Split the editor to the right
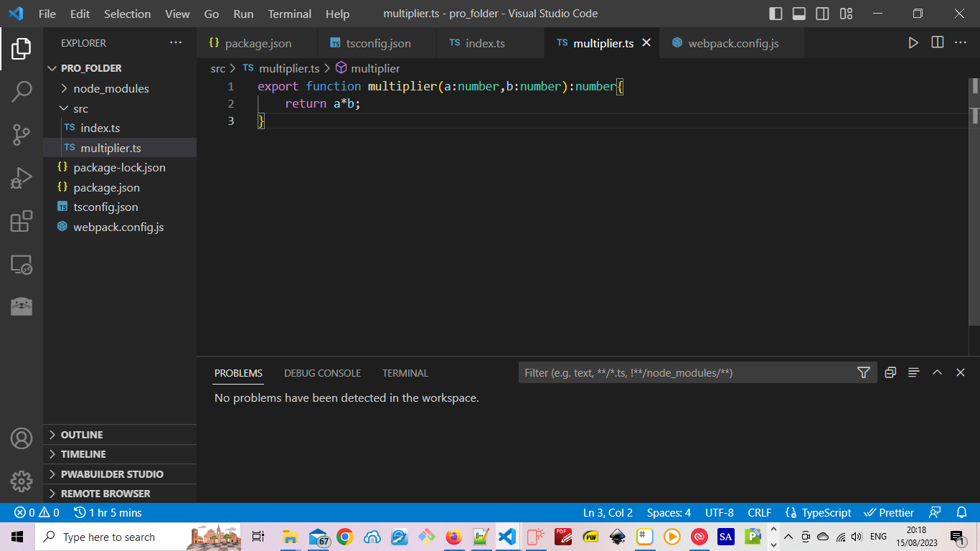 (937, 43)
